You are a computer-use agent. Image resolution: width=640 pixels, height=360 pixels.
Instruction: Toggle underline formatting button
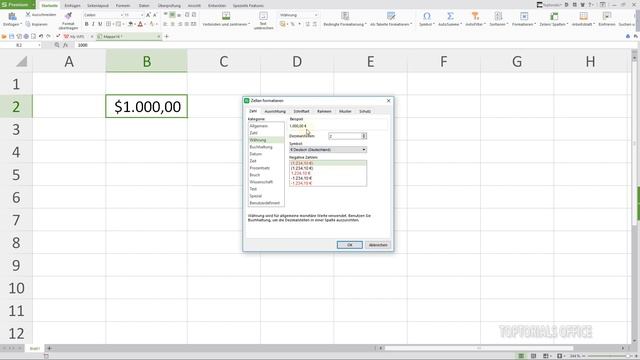coord(100,24)
